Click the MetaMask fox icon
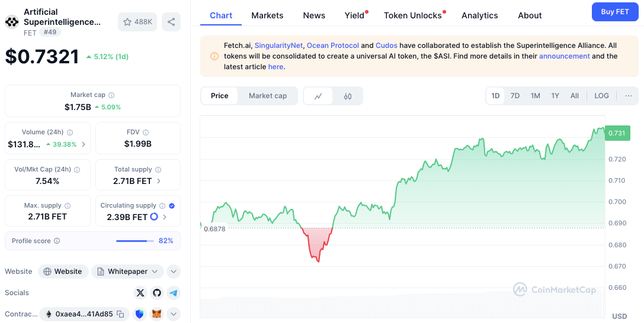The width and height of the screenshot is (644, 323). click(x=156, y=314)
